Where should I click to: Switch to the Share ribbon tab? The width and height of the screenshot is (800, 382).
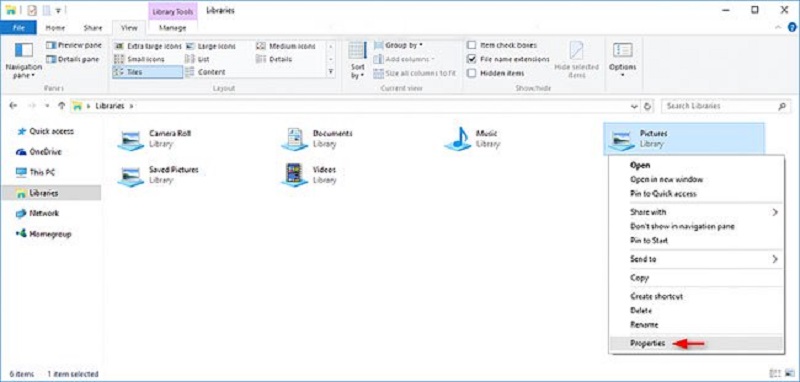pos(93,28)
